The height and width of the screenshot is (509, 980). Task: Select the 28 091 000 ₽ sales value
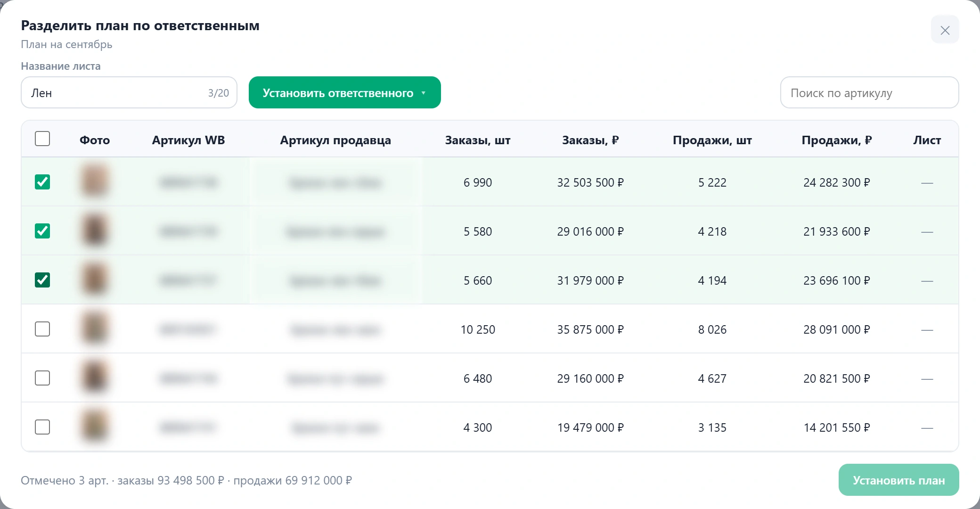click(x=837, y=329)
